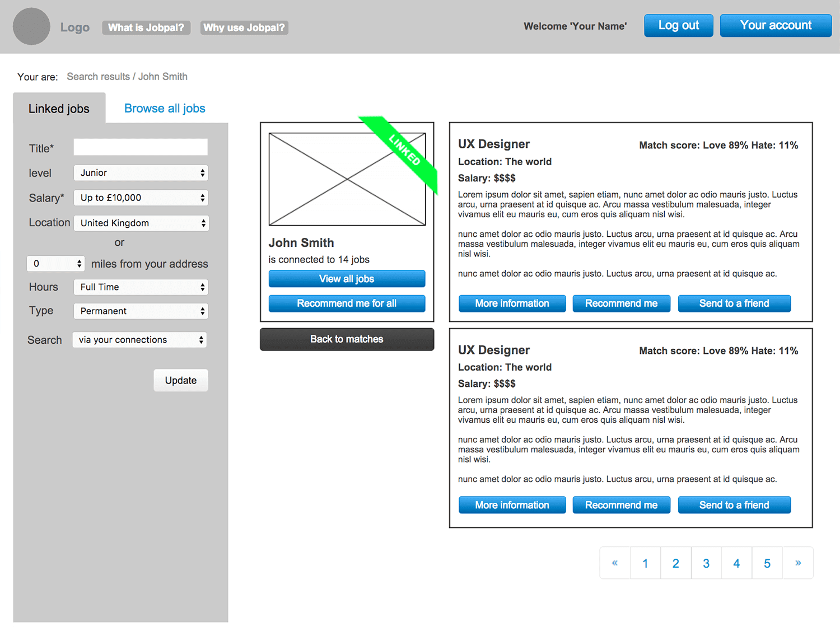This screenshot has height=627, width=840.
Task: Go Back to matches
Action: pos(347,339)
